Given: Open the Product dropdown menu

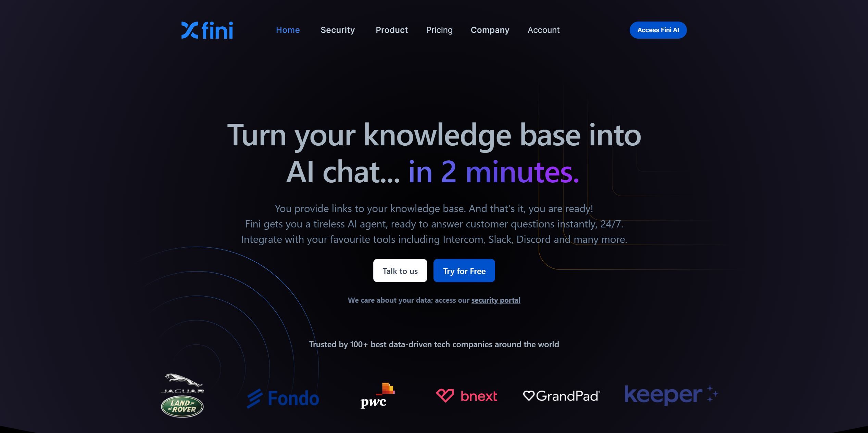Looking at the screenshot, I should [x=391, y=29].
